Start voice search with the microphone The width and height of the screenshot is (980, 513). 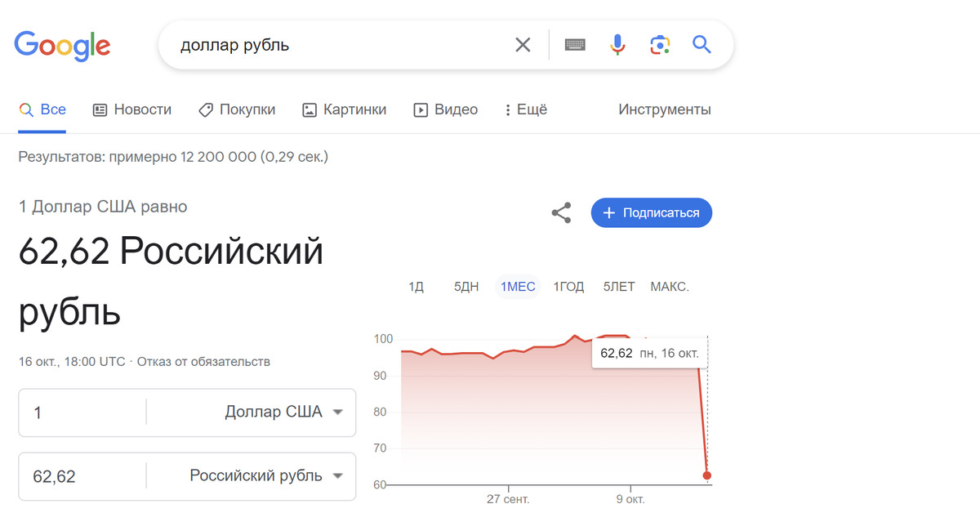tap(617, 45)
